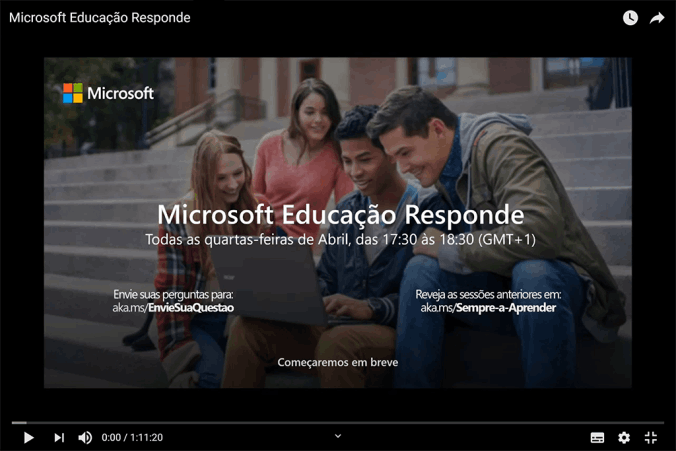Mute the video using the speaker icon
This screenshot has width=676, height=451.
pos(85,438)
